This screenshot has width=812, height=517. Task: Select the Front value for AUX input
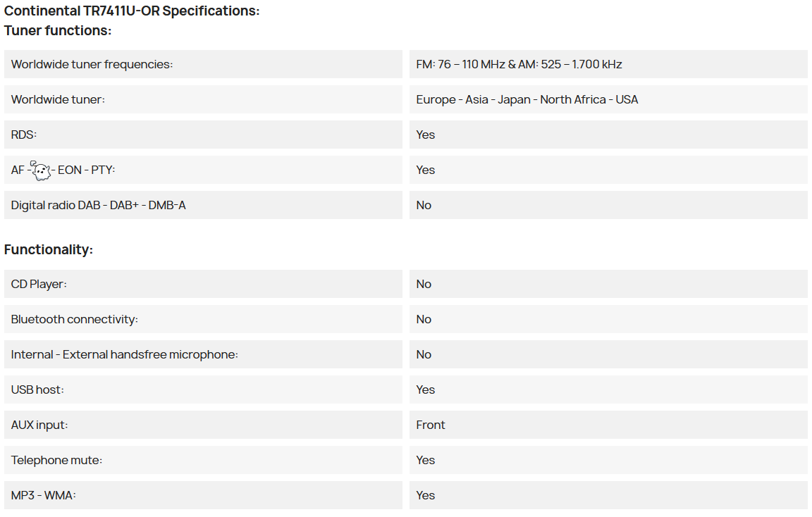pyautogui.click(x=431, y=425)
